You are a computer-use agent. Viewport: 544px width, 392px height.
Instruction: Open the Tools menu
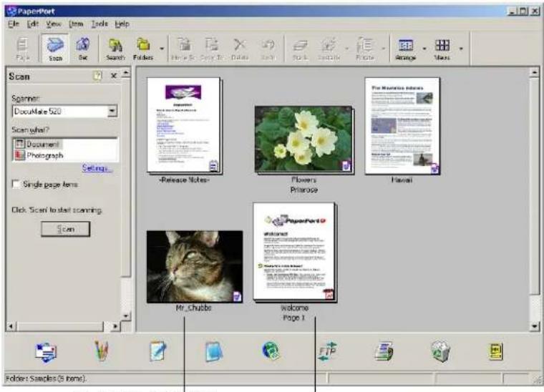coord(99,24)
